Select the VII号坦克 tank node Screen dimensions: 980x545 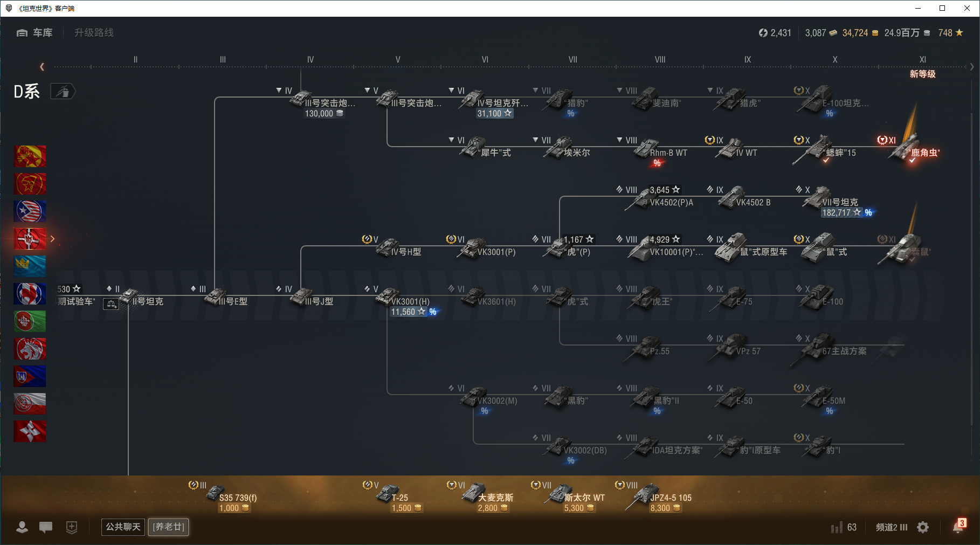[x=834, y=202]
